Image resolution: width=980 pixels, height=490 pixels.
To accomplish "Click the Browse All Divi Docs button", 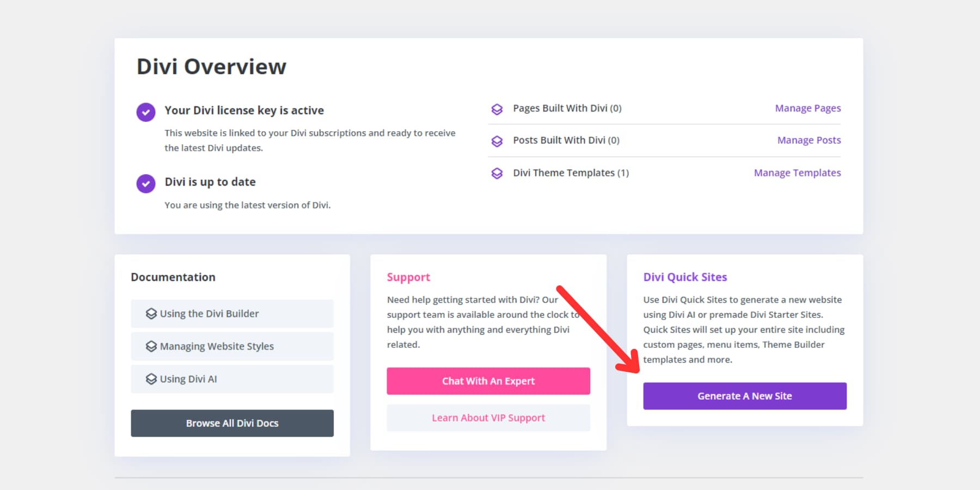I will [x=232, y=423].
